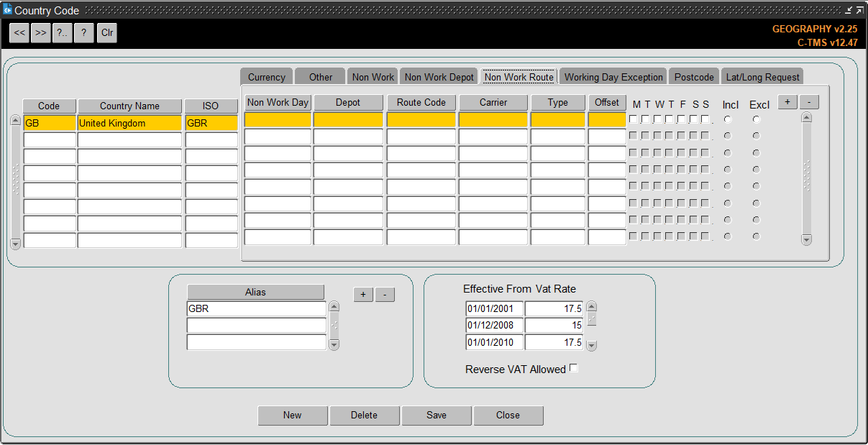
Task: Click the United Kingdom country name field
Action: pyautogui.click(x=130, y=123)
